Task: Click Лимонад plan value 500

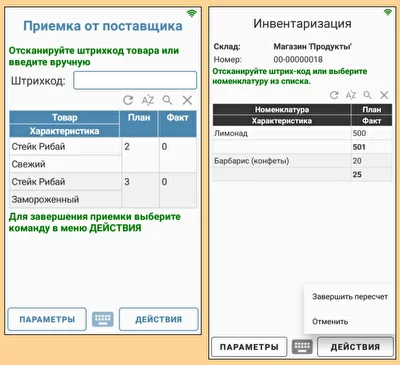Action: click(x=359, y=133)
